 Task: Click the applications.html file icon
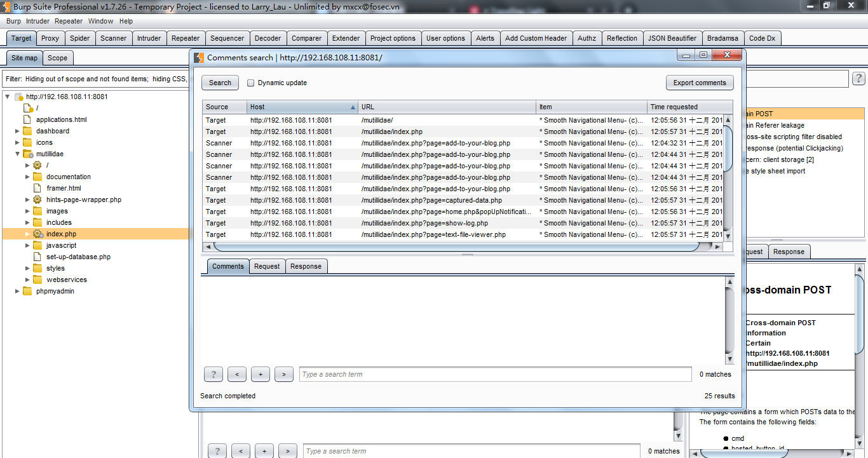point(27,119)
